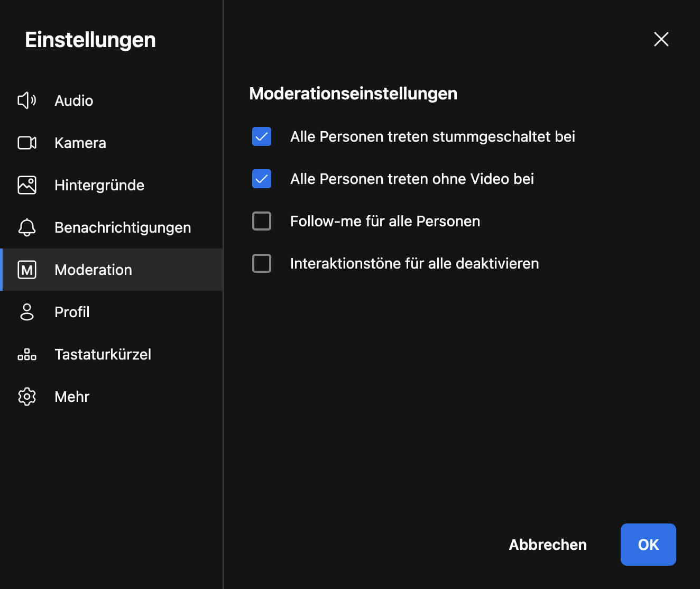Click the 'Follow-me für alle Personen' label
The height and width of the screenshot is (589, 700).
pos(385,221)
